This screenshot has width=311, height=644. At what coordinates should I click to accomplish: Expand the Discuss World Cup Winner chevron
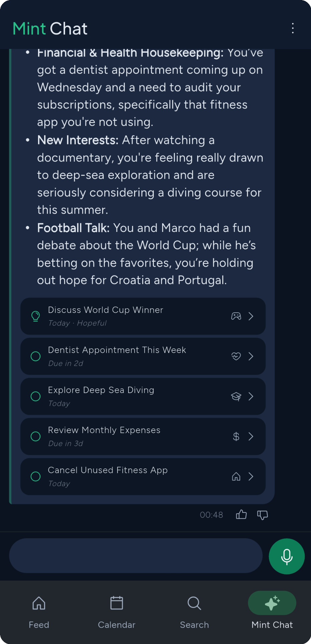point(251,316)
